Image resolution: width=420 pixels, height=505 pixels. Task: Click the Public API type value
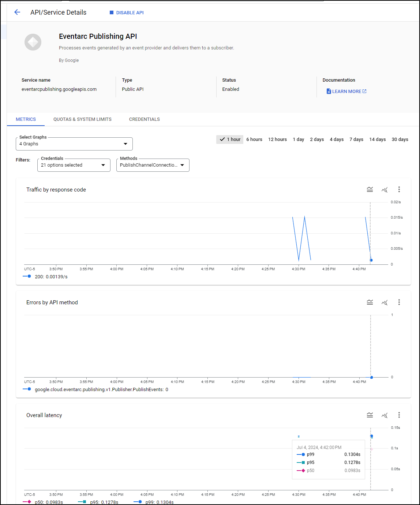point(133,89)
